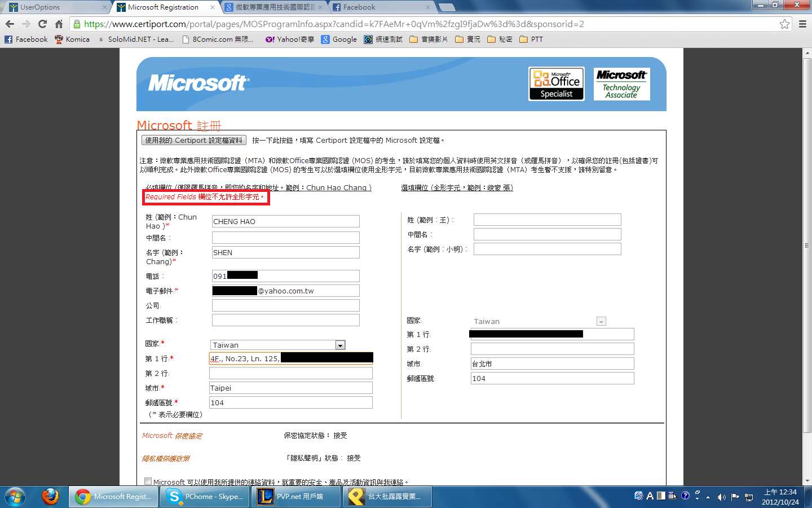Click the Microsoft Technology Associate logo
The width and height of the screenshot is (812, 508).
point(621,84)
